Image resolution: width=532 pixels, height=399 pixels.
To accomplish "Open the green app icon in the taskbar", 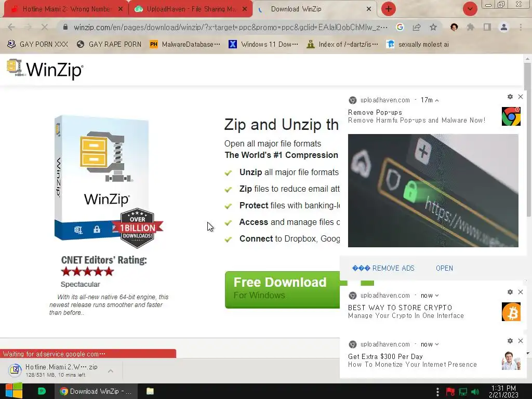I will [42, 391].
